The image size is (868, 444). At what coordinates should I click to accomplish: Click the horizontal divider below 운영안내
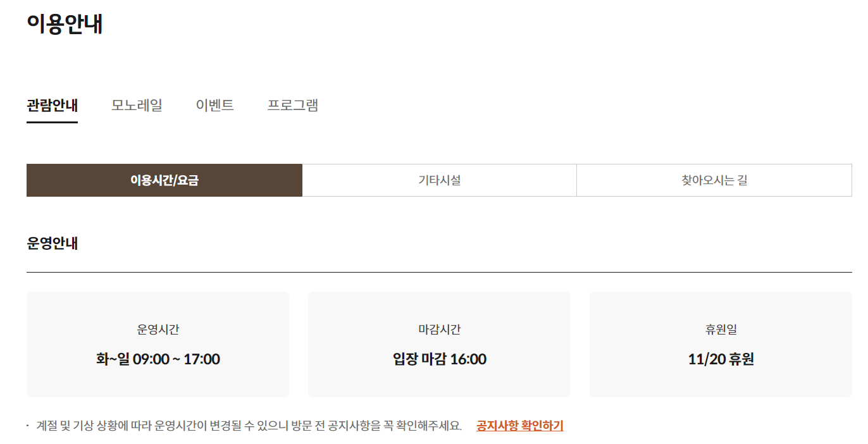click(439, 272)
